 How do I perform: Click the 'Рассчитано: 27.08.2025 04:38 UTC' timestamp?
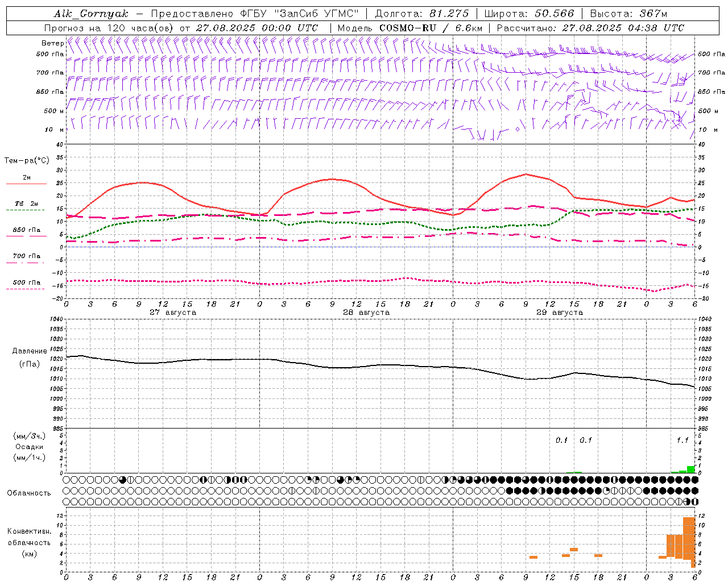[x=590, y=28]
